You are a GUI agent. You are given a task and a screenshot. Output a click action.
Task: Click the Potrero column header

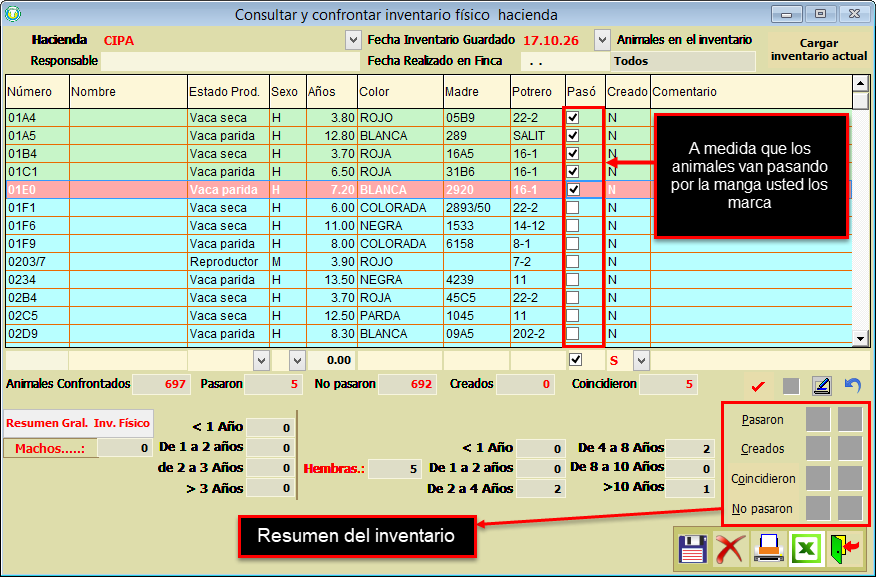537,92
